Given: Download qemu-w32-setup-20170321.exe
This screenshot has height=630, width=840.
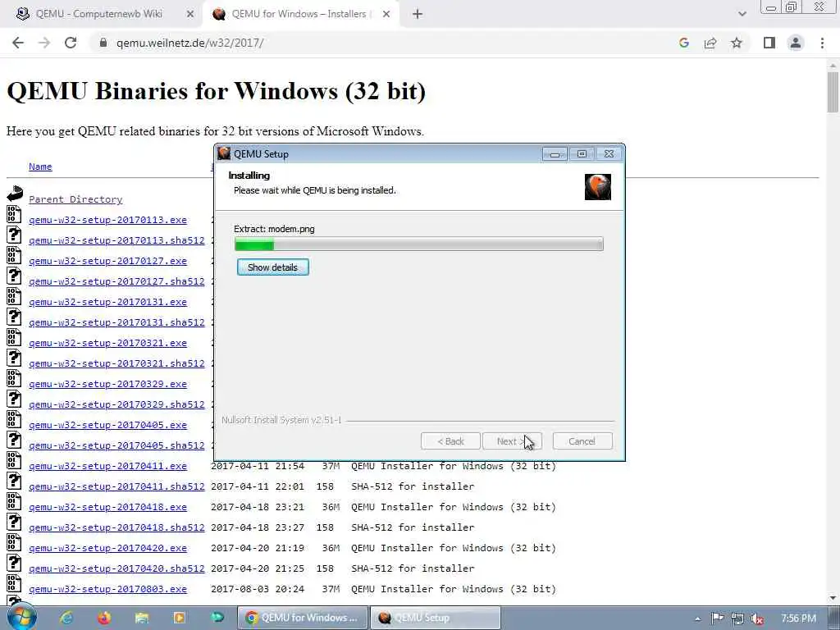Looking at the screenshot, I should point(107,343).
